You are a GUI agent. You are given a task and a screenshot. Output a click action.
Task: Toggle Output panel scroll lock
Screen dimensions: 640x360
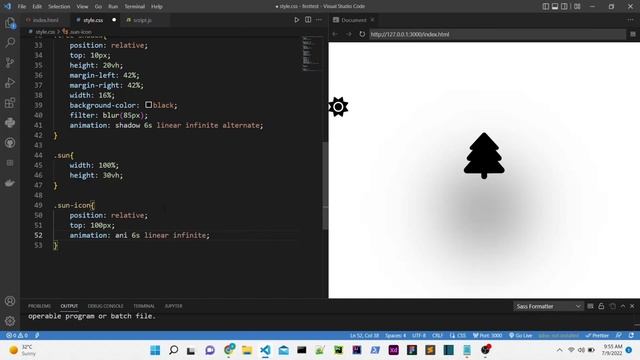click(x=601, y=306)
